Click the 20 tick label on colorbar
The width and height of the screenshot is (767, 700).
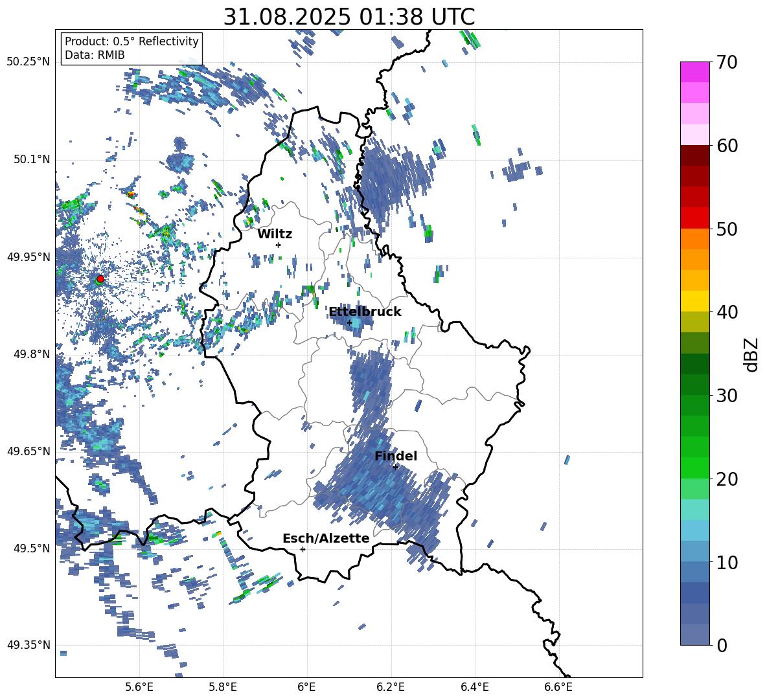pos(727,479)
